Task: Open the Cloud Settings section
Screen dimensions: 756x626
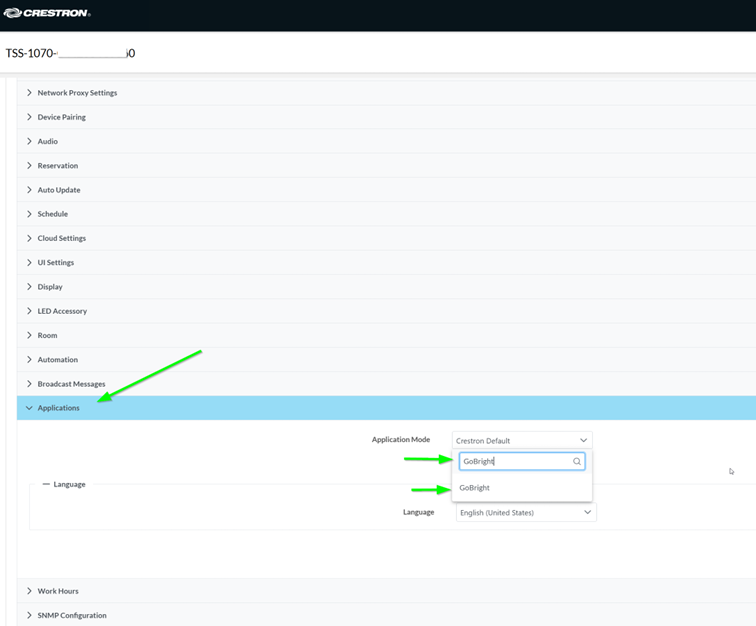Action: click(61, 238)
